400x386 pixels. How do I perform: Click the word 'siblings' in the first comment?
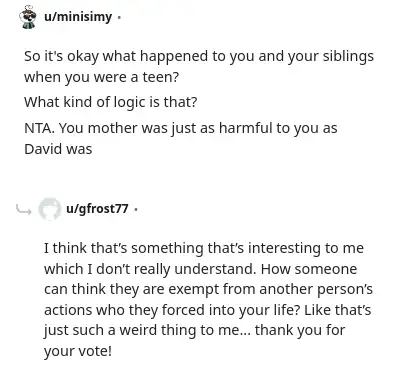point(348,57)
